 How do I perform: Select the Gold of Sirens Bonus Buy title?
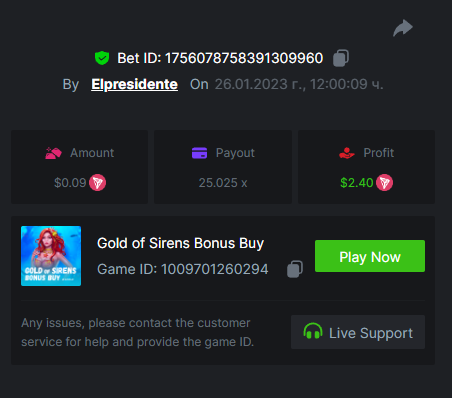(x=180, y=243)
